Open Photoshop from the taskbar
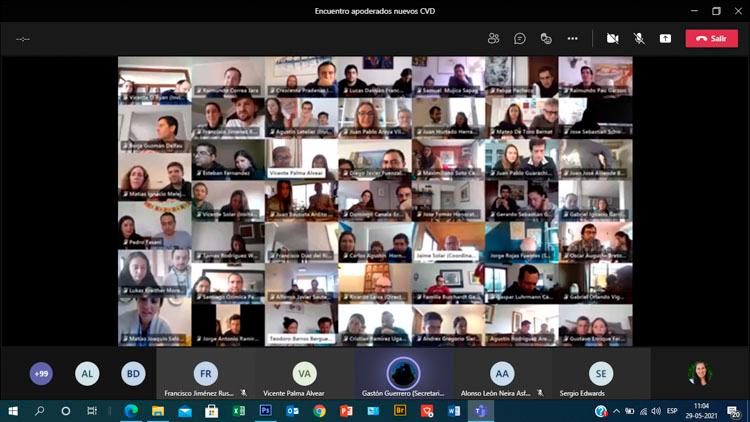The width and height of the screenshot is (750, 422). point(266,411)
